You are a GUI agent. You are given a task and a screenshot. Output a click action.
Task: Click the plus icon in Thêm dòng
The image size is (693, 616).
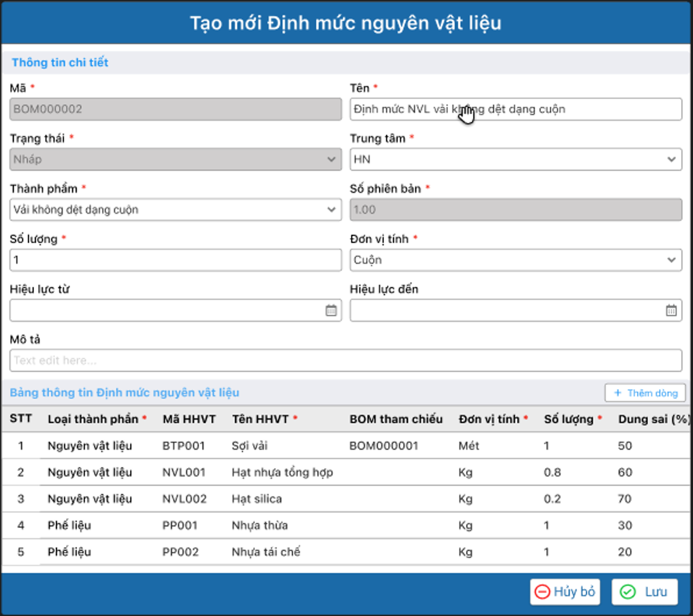tap(618, 393)
